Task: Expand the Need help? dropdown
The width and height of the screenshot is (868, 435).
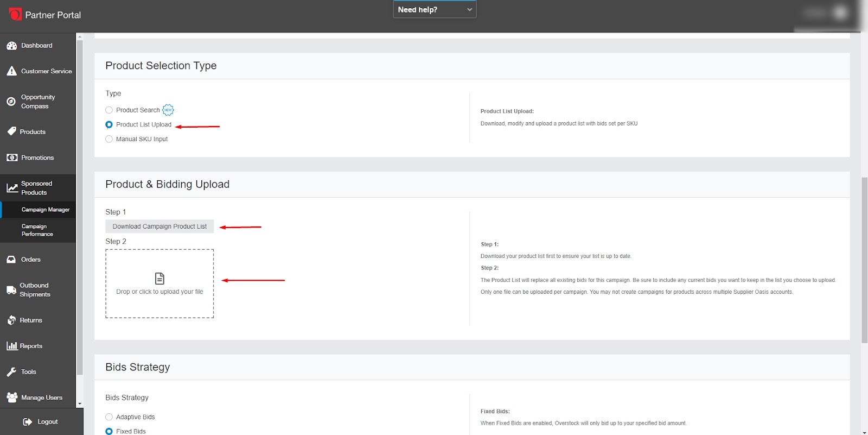Action: pyautogui.click(x=435, y=9)
